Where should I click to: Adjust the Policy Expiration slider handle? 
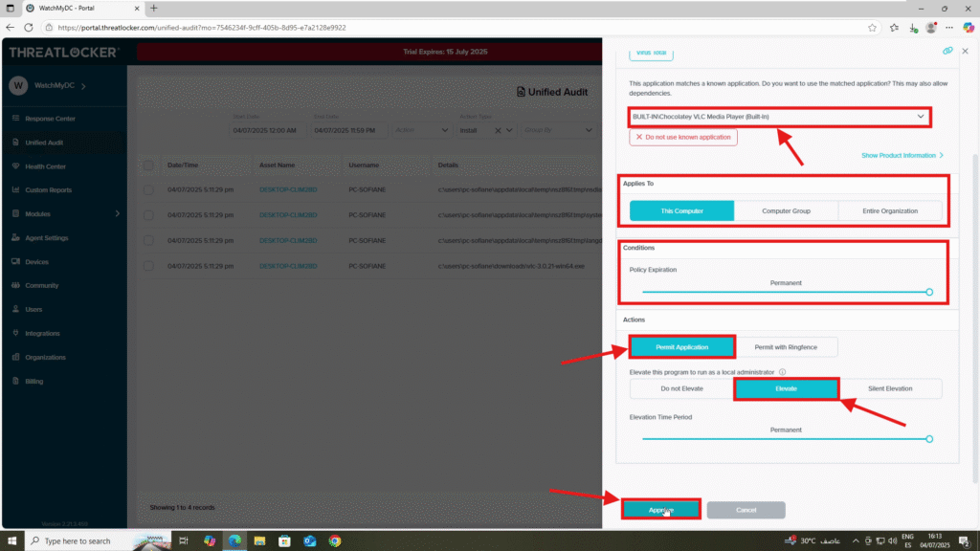click(x=929, y=292)
